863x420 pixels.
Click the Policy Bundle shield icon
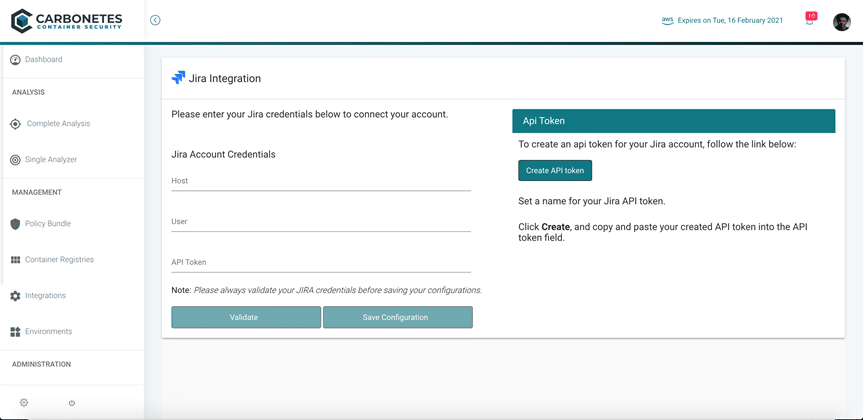point(15,224)
